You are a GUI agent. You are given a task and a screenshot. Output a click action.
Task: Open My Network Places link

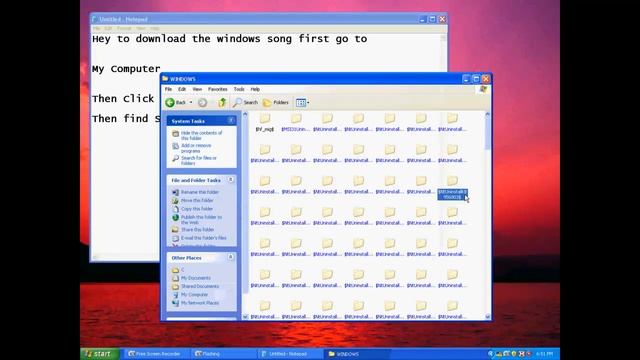(x=200, y=303)
